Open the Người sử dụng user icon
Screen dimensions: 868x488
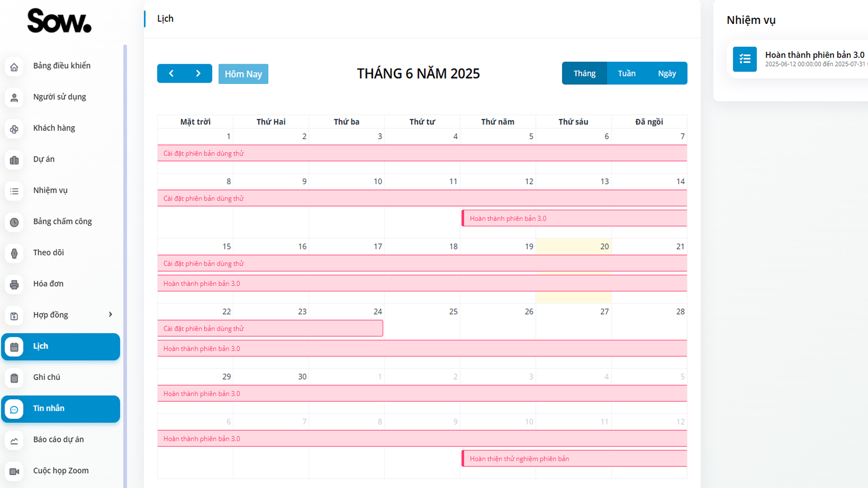coord(14,98)
